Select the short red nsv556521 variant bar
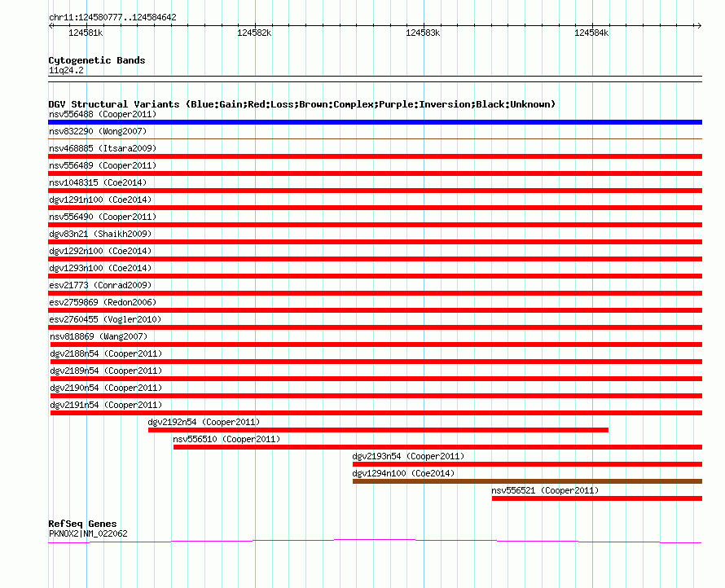The width and height of the screenshot is (725, 588). pos(596,498)
